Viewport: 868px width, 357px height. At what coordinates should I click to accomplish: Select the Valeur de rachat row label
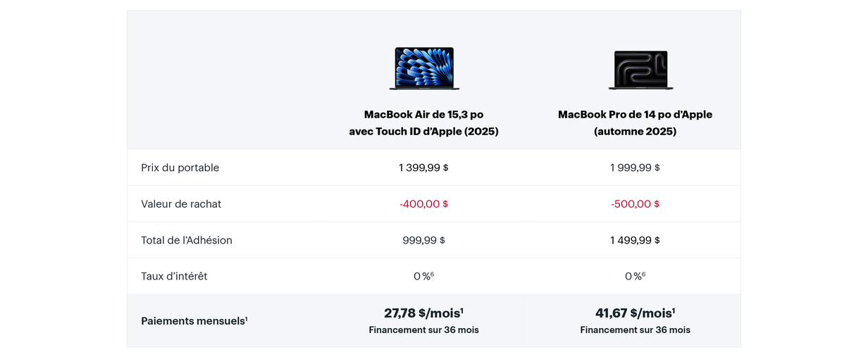coord(181,204)
